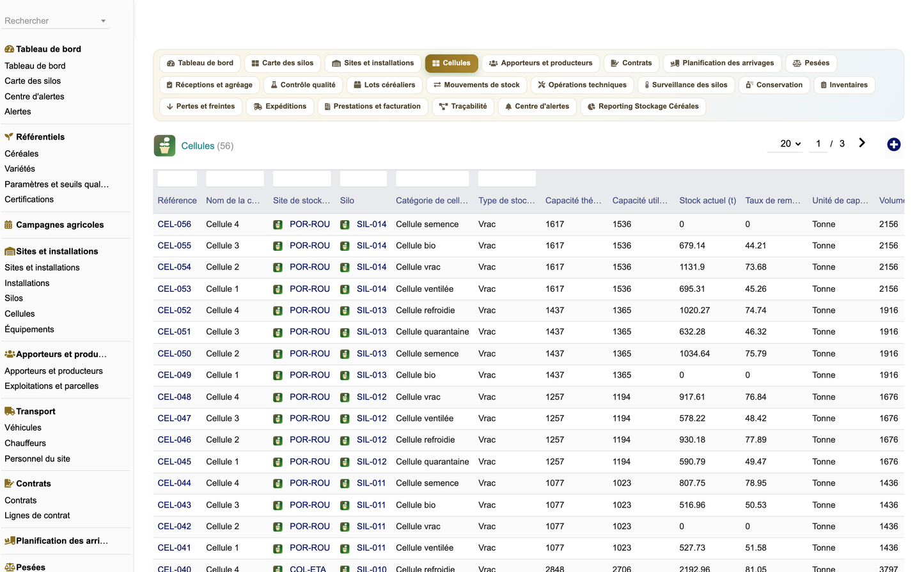This screenshot has height=572, width=924.
Task: Open the Rechercher dropdown arrow
Action: (x=103, y=21)
